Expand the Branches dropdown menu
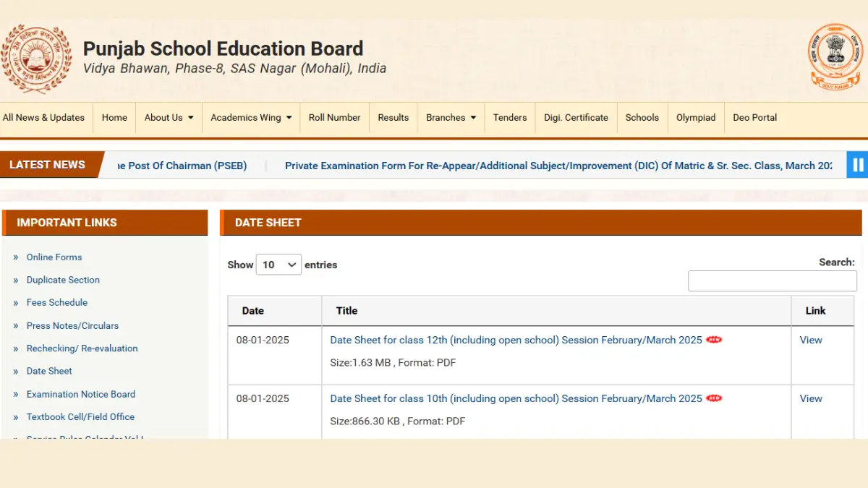This screenshot has width=868, height=488. pyautogui.click(x=451, y=117)
